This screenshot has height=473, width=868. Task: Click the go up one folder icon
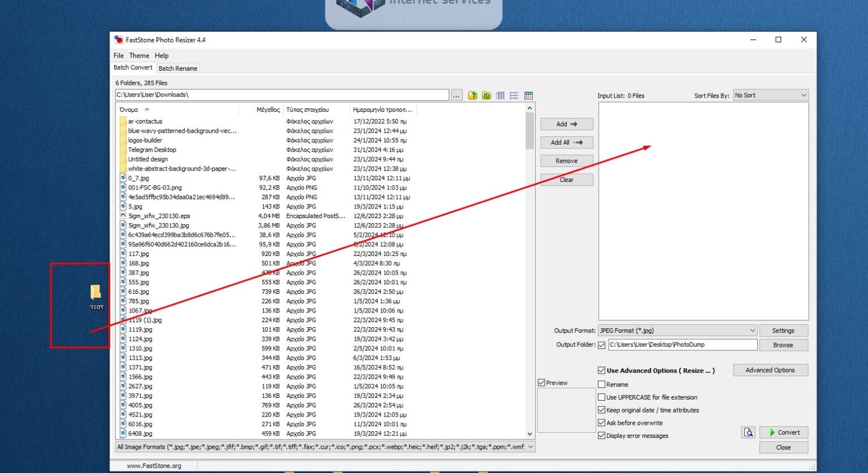(472, 96)
